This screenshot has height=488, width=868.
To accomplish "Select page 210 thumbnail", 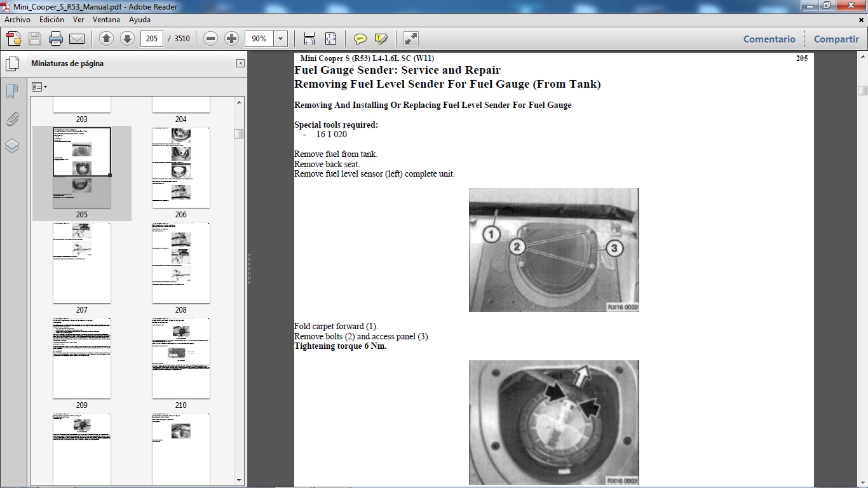I will point(181,358).
